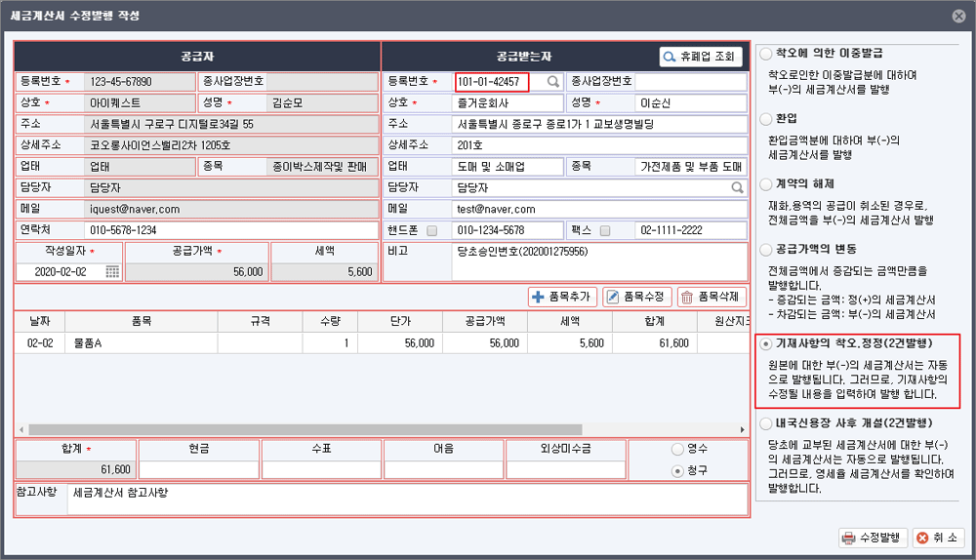Click recipient email field test@naver.com
This screenshot has width=976, height=560.
tap(599, 209)
